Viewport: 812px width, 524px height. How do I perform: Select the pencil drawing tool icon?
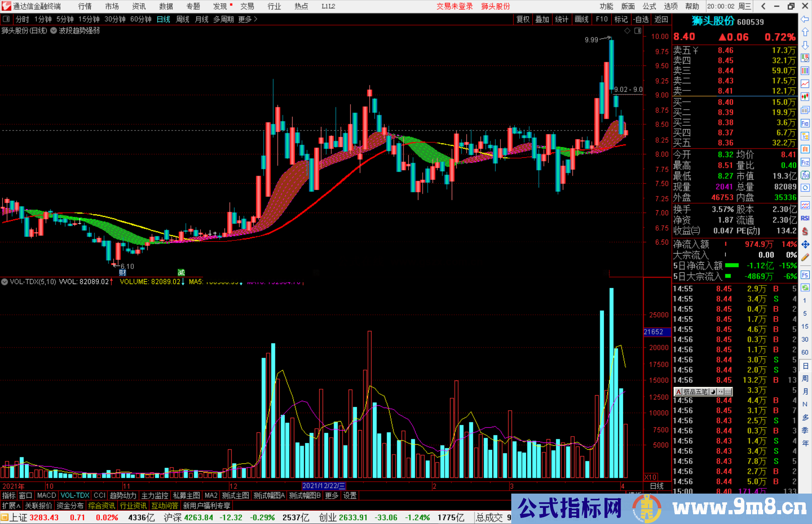pyautogui.click(x=804, y=257)
